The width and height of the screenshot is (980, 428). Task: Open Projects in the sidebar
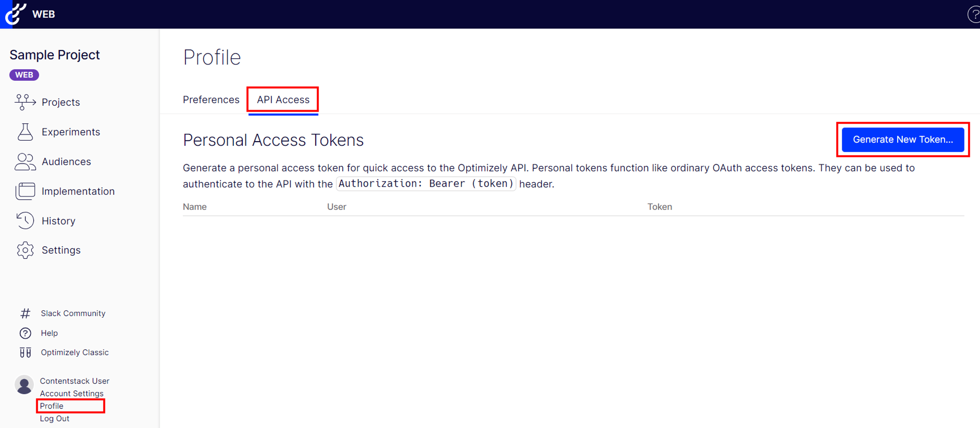coord(61,102)
